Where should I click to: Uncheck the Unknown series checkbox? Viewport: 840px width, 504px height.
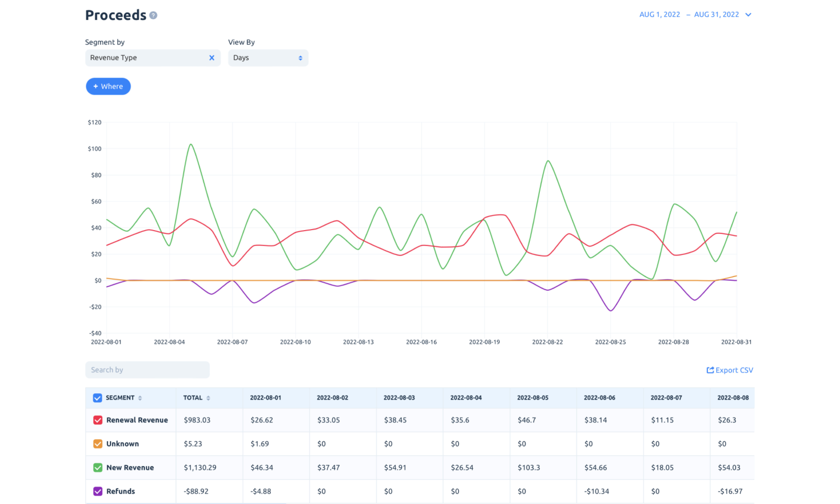(x=98, y=444)
